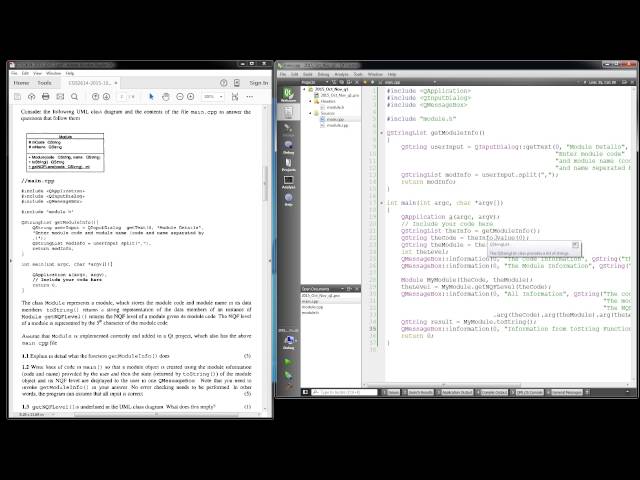The height and width of the screenshot is (480, 640).
Task: Open the Tools menu in Qt Creator
Action: [358, 74]
